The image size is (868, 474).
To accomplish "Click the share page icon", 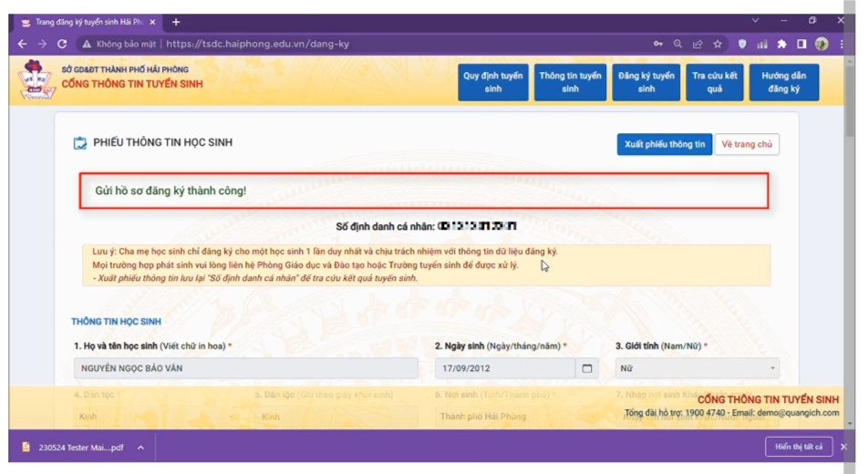I will point(697,44).
